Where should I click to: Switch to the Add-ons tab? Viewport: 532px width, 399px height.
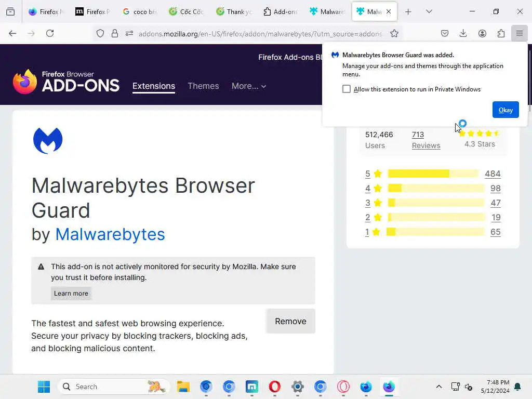tap(280, 11)
